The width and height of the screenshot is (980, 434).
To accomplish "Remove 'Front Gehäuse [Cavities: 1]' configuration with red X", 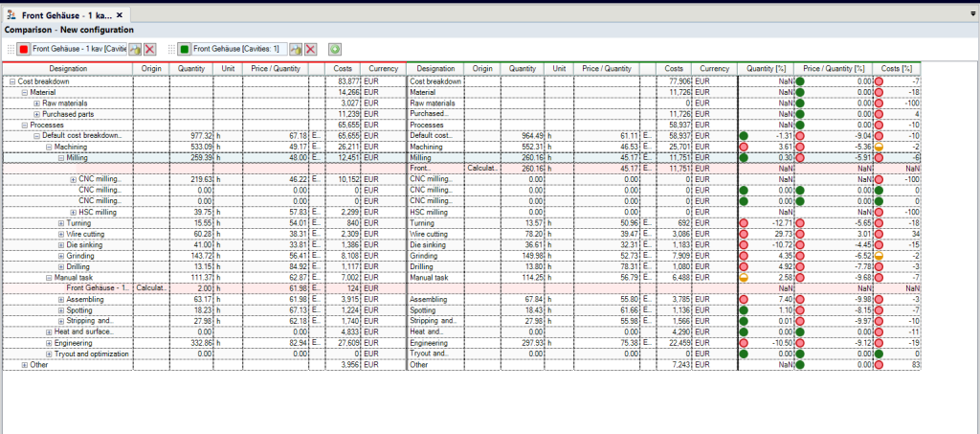I will 311,49.
